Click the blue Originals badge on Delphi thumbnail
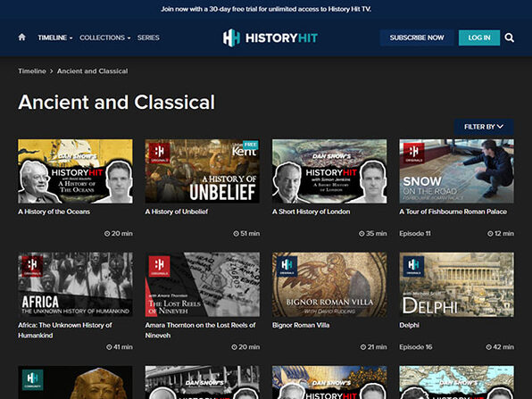Viewport: 532px width, 399px height. coord(413,266)
